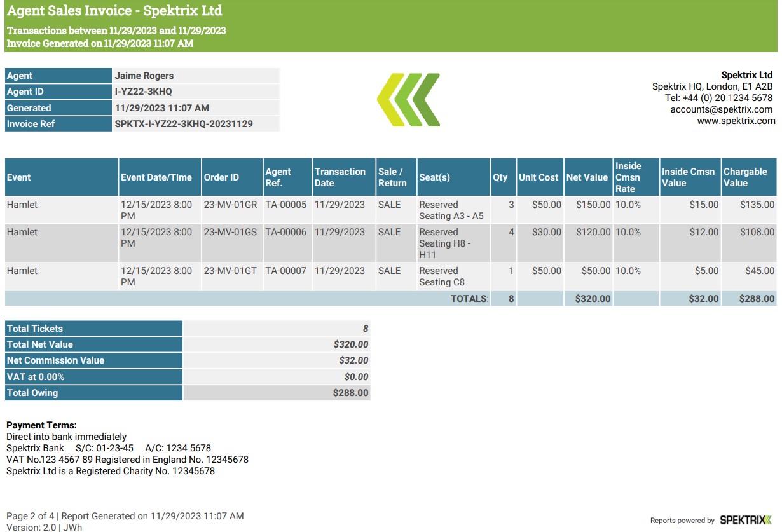Click the accounts@spektrix.com email address
The width and height of the screenshot is (782, 532).
pos(721,109)
